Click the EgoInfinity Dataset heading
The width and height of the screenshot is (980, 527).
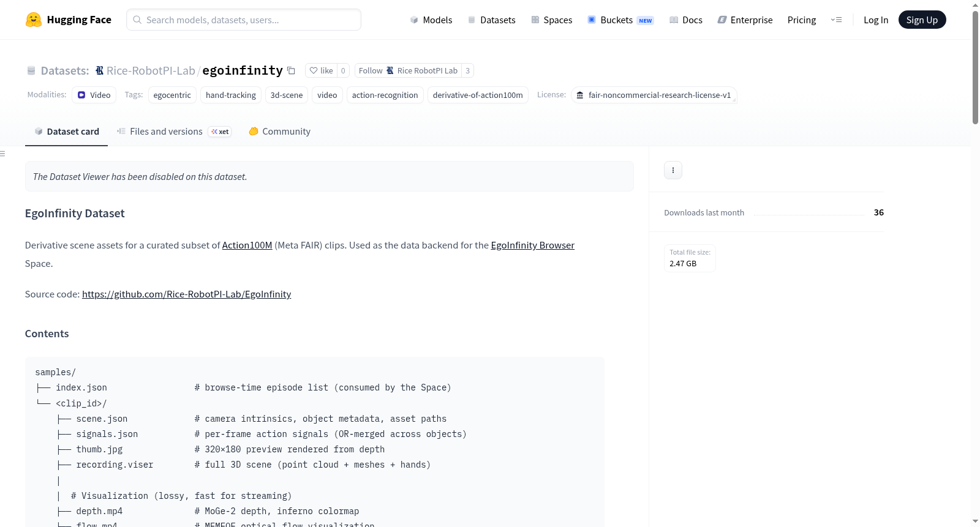tap(75, 213)
